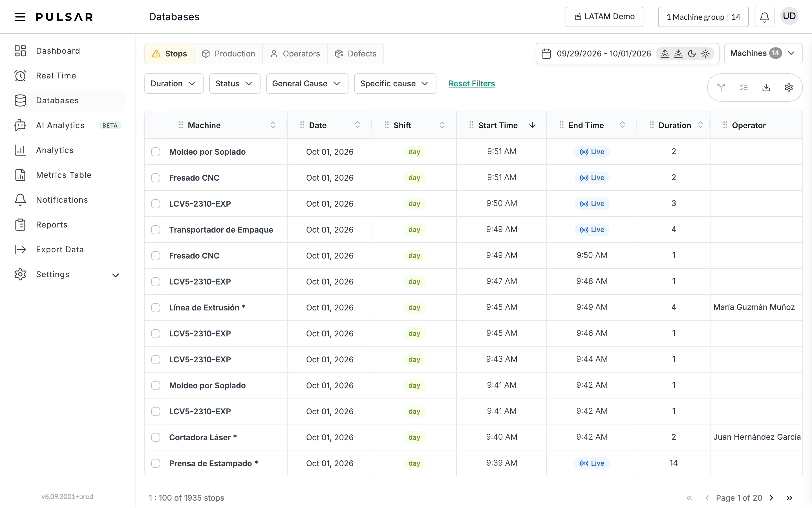
Task: Sort by Machine column arrows
Action: pos(273,125)
